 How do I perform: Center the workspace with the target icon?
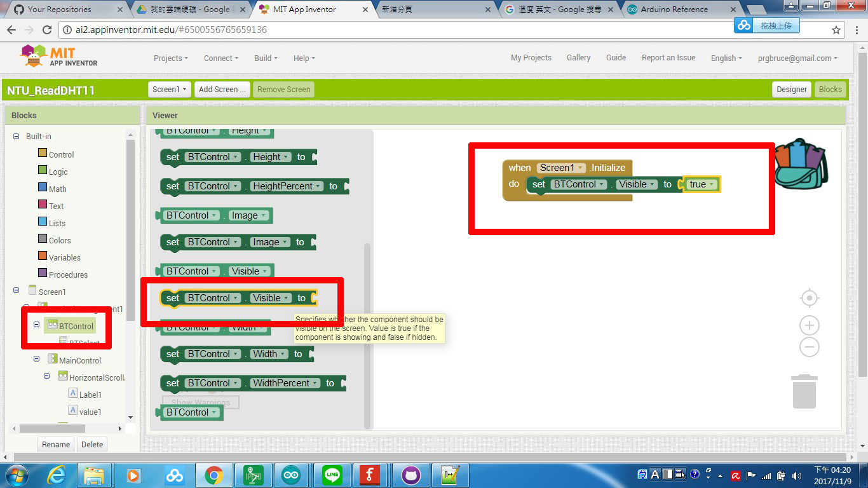click(x=809, y=297)
